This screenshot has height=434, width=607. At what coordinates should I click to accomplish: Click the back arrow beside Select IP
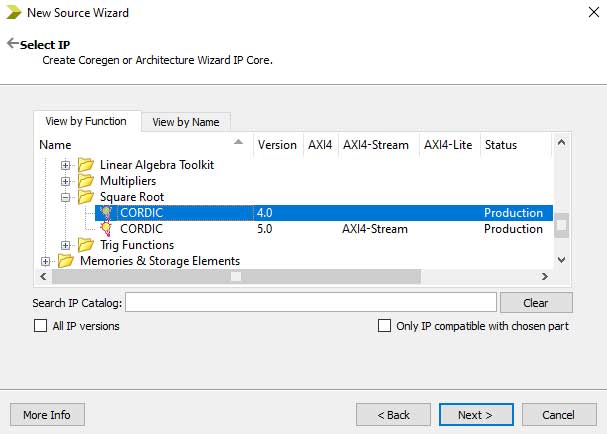[12, 44]
